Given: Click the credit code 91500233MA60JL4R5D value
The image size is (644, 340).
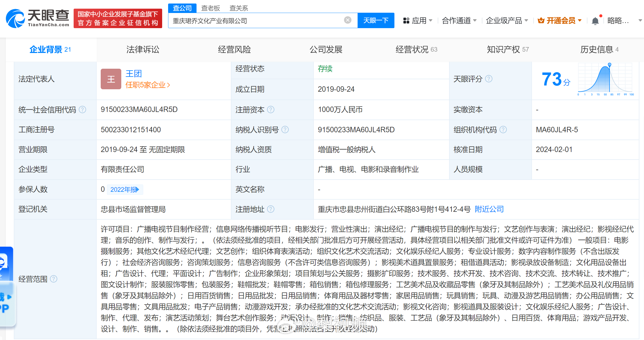Looking at the screenshot, I should coord(139,110).
